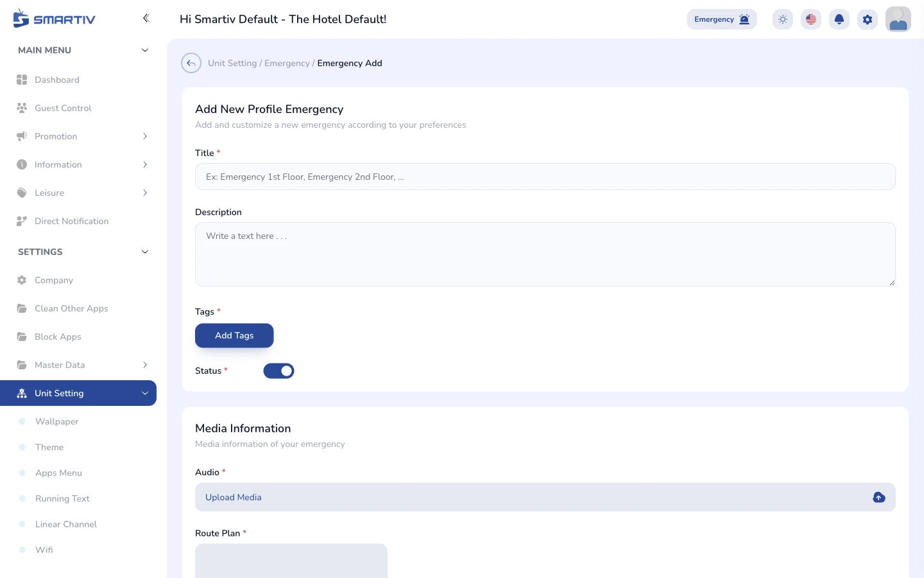Click the Upload Media audio field
924x578 pixels.
[545, 497]
